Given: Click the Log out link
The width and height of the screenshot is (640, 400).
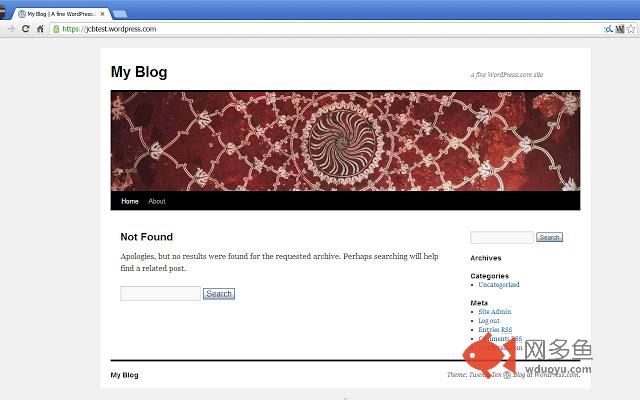Looking at the screenshot, I should pyautogui.click(x=489, y=320).
